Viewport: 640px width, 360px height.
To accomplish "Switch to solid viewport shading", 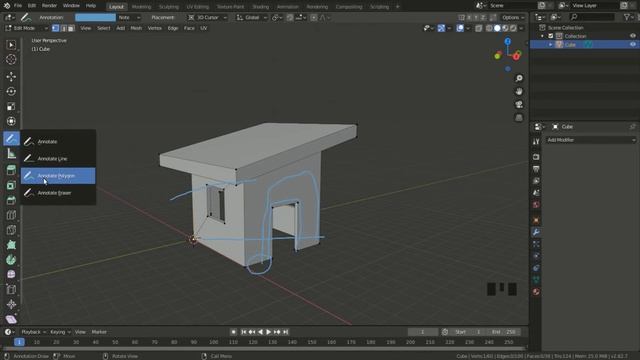I will [497, 28].
